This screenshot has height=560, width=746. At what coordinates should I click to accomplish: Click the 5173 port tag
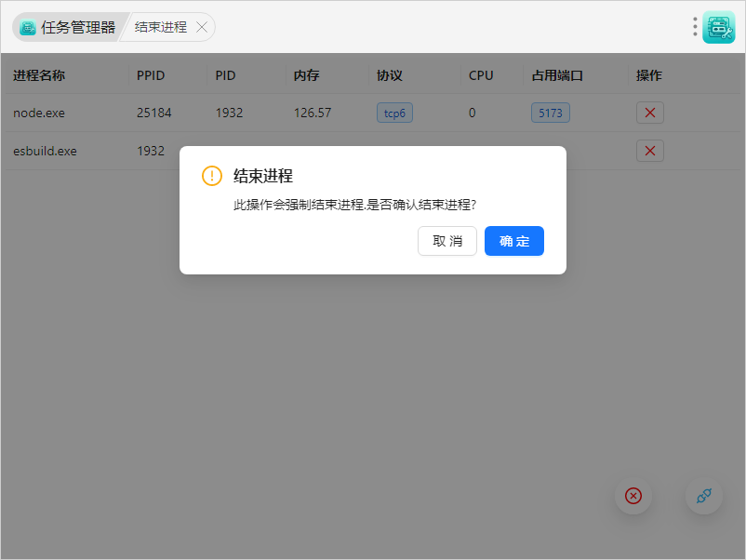point(551,113)
